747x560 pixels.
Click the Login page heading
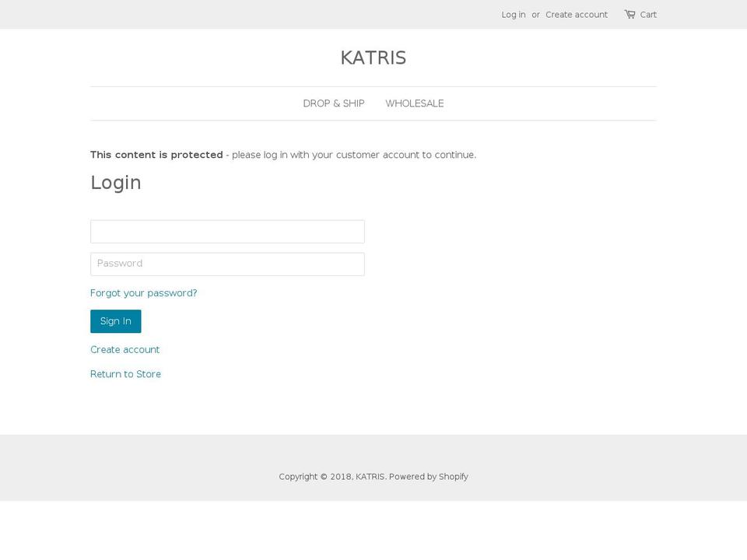click(x=116, y=183)
